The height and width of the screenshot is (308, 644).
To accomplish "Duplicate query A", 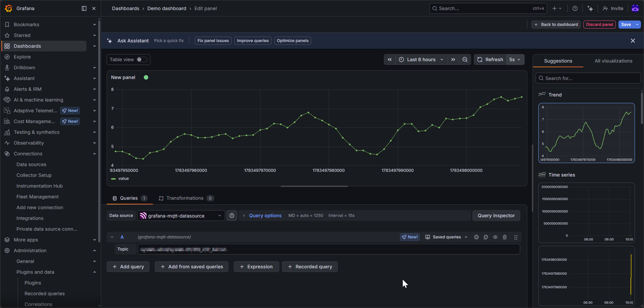I will coord(486,237).
